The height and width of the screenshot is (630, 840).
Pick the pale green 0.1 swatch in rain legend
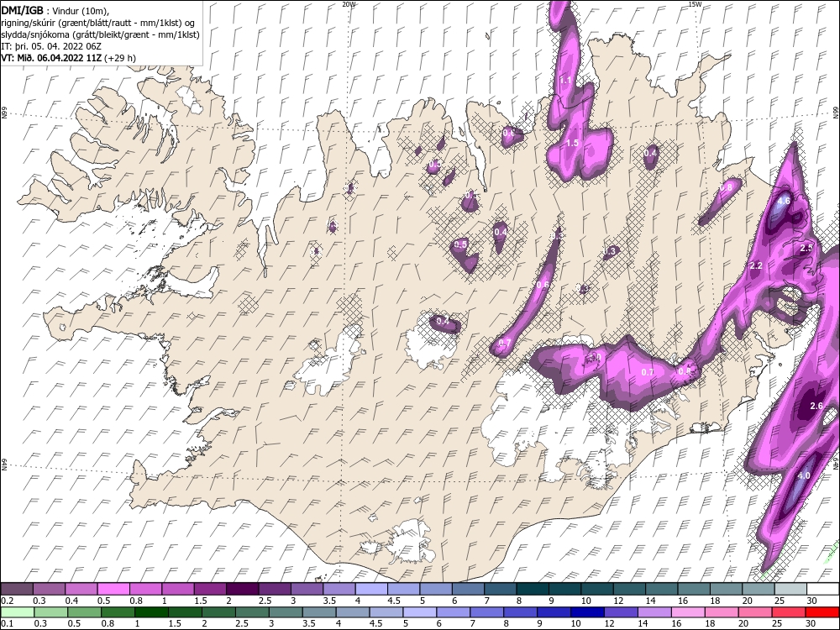(17, 612)
